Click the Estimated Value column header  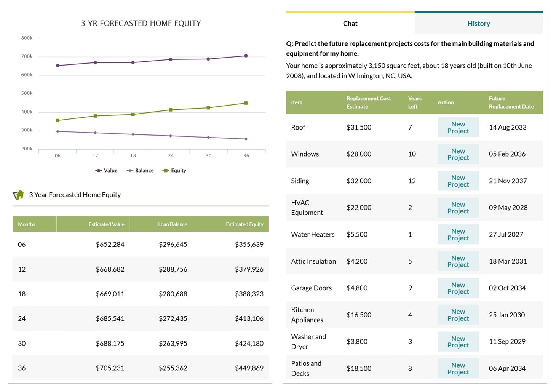106,224
